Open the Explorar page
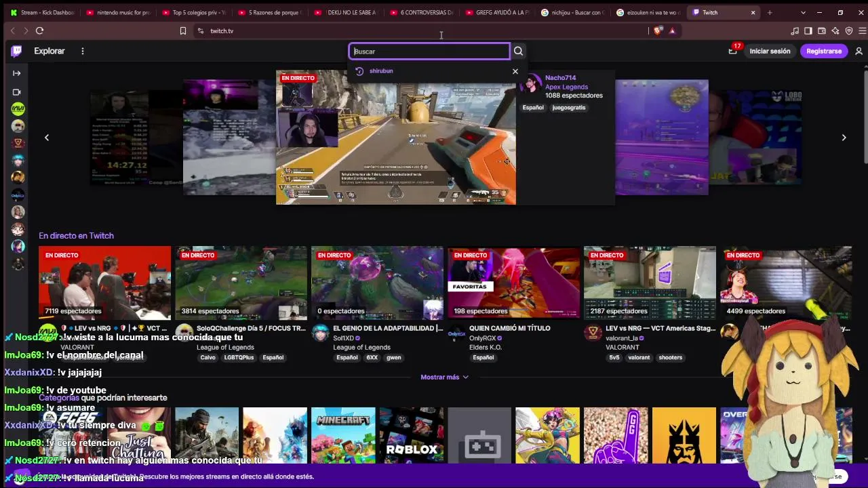 pos(50,51)
